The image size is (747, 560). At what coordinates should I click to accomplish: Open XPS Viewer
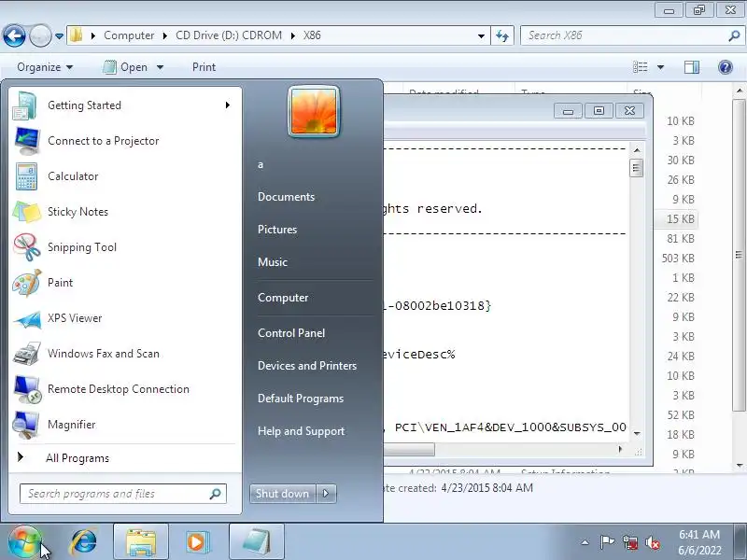125,318
